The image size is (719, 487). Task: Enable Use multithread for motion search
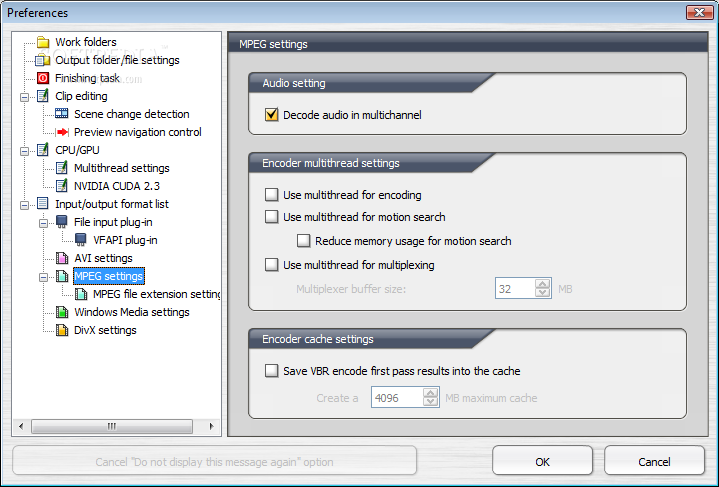(271, 217)
